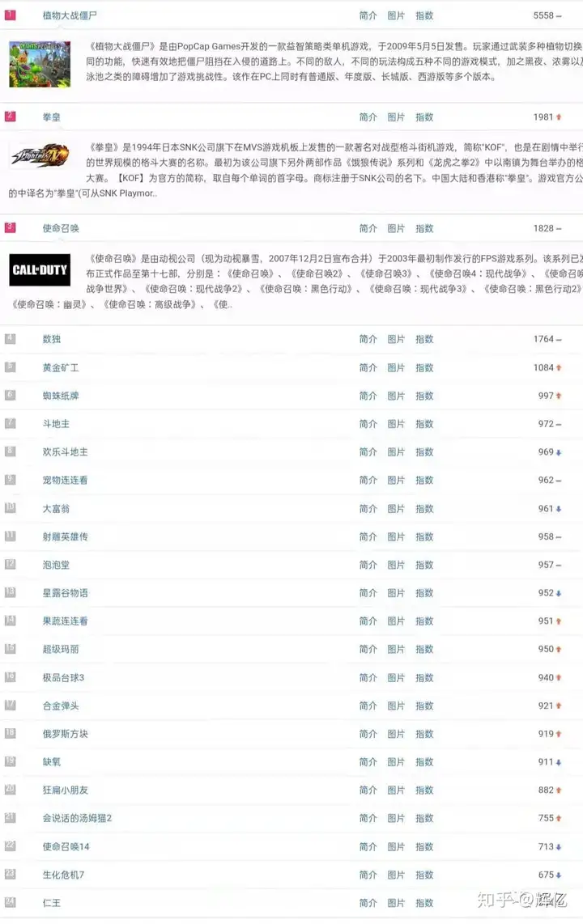The width and height of the screenshot is (583, 924).
Task: Open the 植物大战僵尸 game thumbnail
Action: click(x=40, y=64)
